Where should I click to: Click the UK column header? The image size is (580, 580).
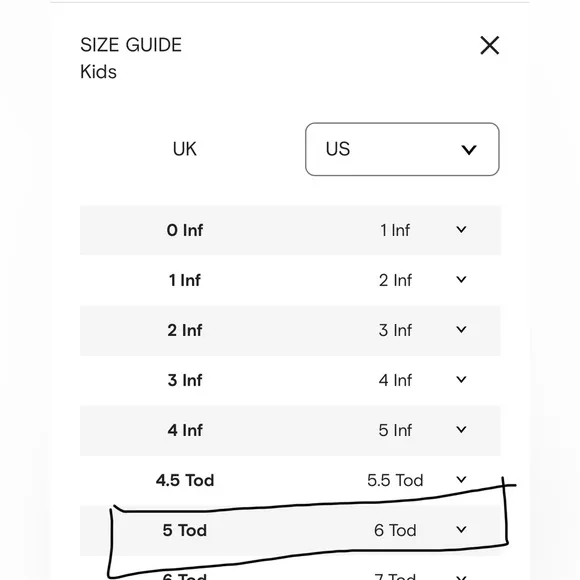point(185,149)
